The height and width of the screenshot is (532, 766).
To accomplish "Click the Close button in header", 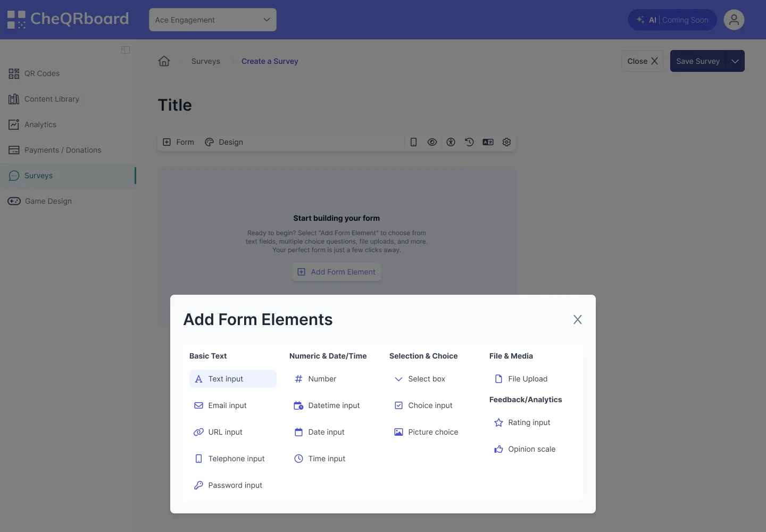I will point(643,61).
